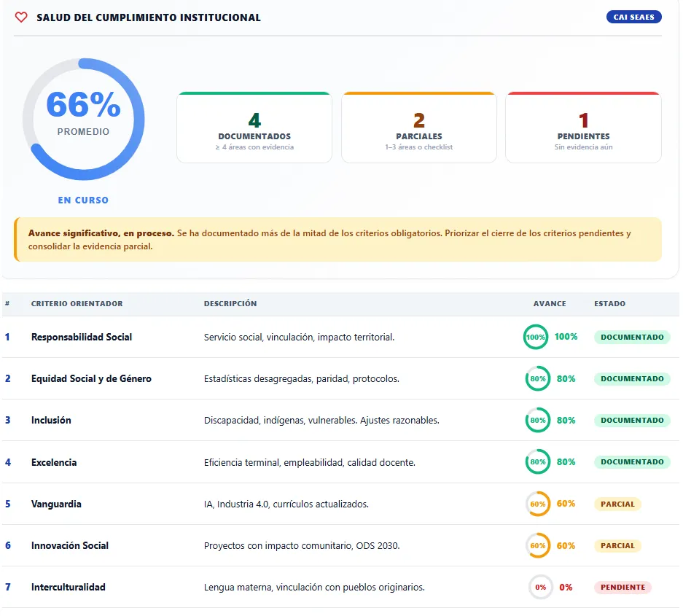Click the PARCIAL badge for Vanguardia
The width and height of the screenshot is (683, 616).
pos(617,504)
